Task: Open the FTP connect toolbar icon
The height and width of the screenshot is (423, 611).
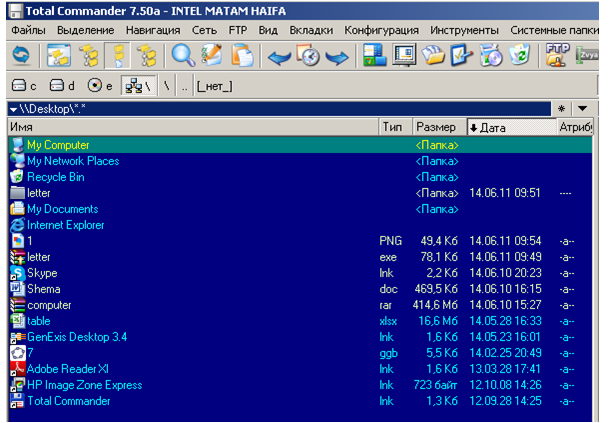Action: [x=557, y=55]
